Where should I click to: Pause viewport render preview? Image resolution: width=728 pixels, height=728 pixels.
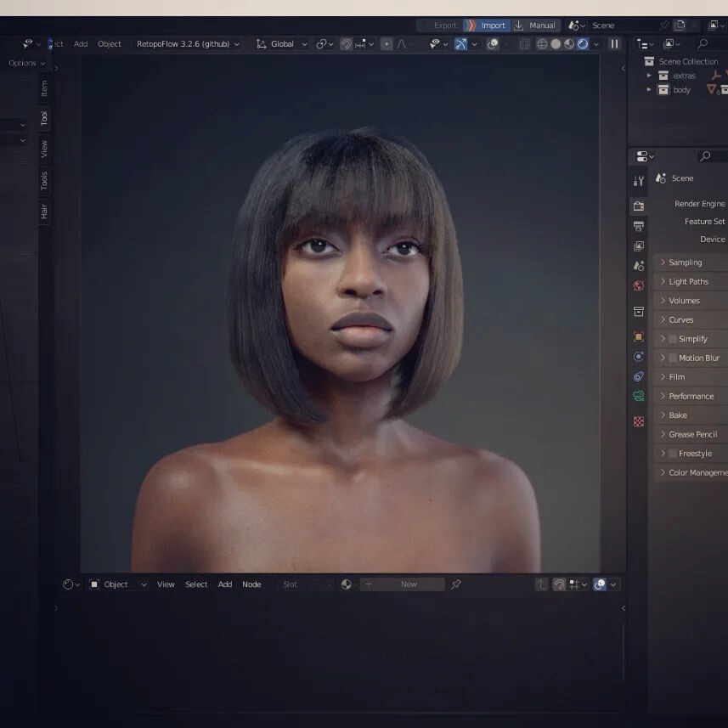(x=614, y=44)
